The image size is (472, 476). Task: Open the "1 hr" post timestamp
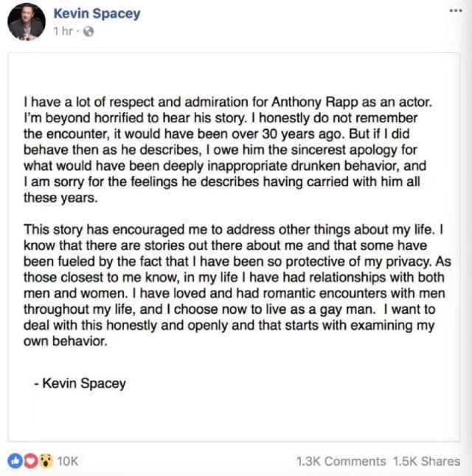tap(63, 31)
